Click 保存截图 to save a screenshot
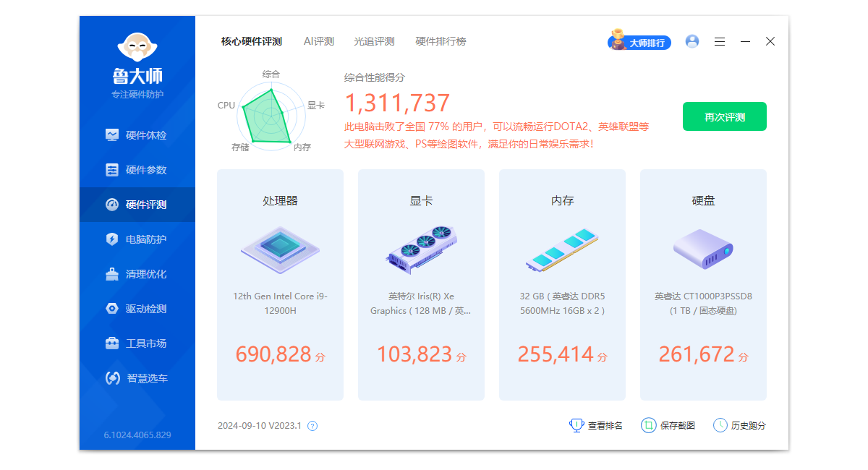The height and width of the screenshot is (470, 868). coord(678,426)
